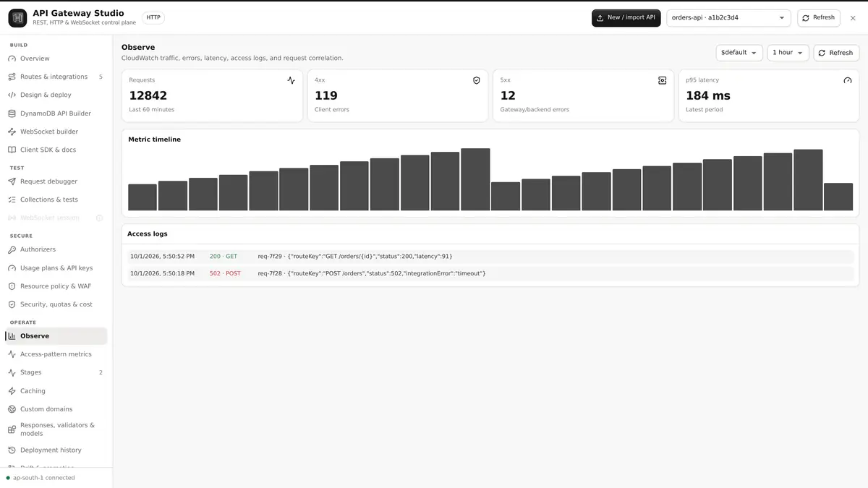The width and height of the screenshot is (868, 488).
Task: Click the Routes & integrations icon
Action: 12,77
